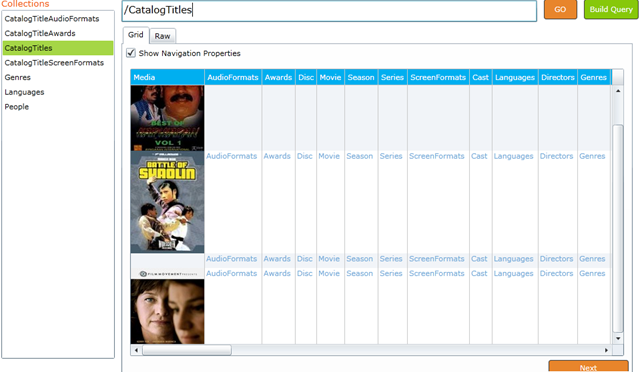Open the Film Movement two-faces cover thumbnail
This screenshot has width=640, height=372.
[167, 306]
